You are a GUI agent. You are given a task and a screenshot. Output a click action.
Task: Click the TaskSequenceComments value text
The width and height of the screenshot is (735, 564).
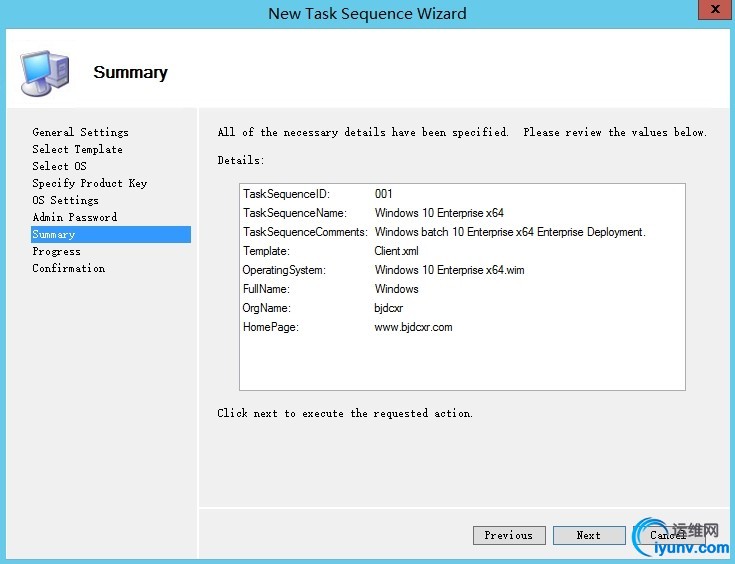tap(510, 232)
